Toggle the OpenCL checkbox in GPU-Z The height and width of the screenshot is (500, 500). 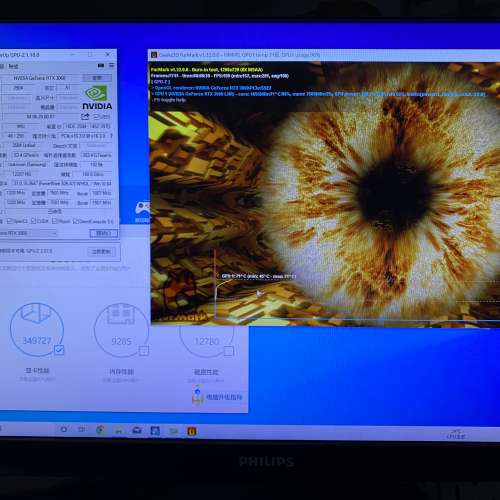(10, 221)
